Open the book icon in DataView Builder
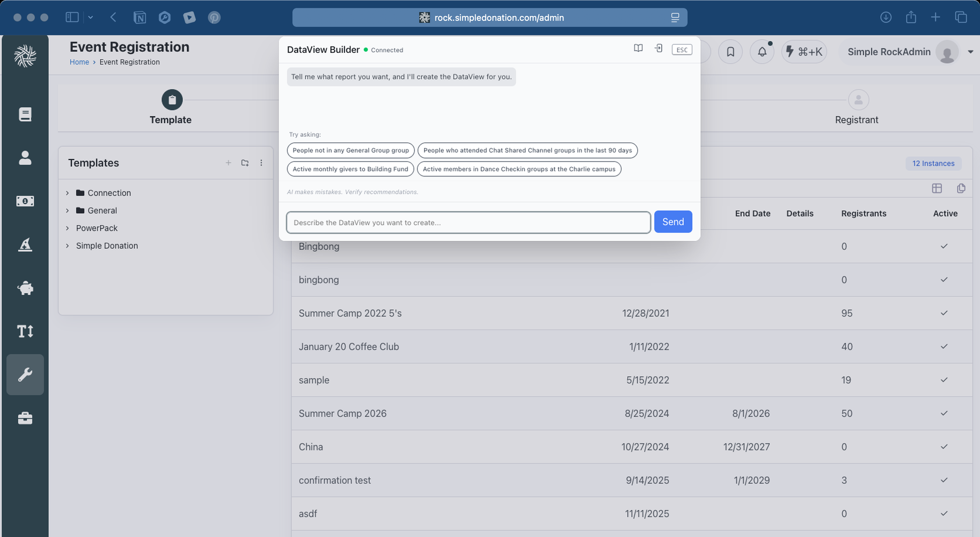The image size is (980, 537). point(638,48)
